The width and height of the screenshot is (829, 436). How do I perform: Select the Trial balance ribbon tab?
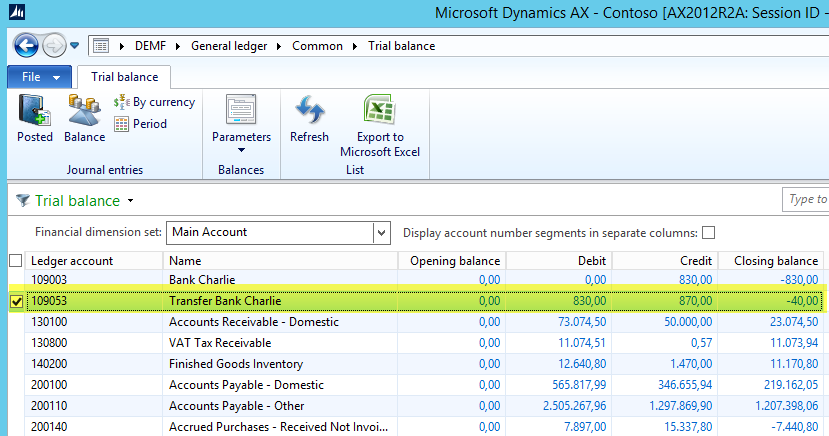coord(124,77)
